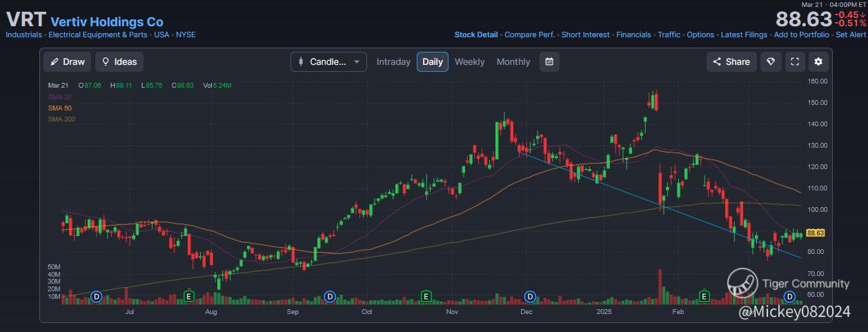Toggle the SMA 50 overlay label
The height and width of the screenshot is (332, 868).
[59, 108]
